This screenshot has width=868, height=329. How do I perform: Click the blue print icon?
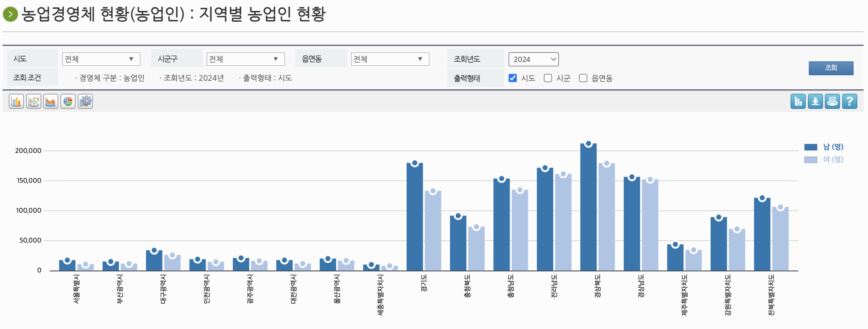click(832, 101)
